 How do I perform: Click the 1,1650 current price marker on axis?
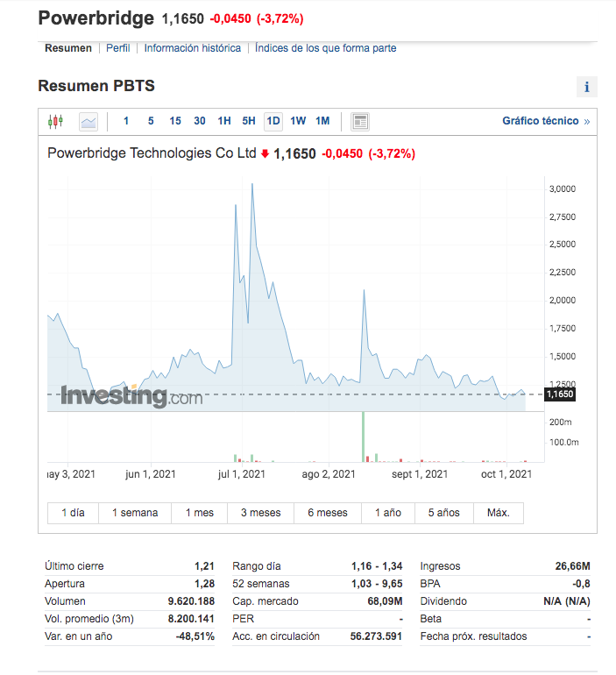[x=560, y=394]
